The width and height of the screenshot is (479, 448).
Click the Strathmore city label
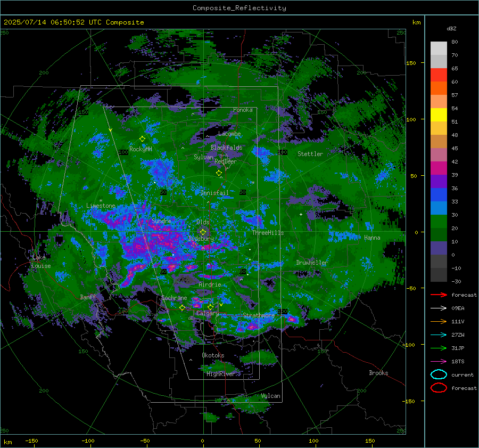(x=259, y=315)
